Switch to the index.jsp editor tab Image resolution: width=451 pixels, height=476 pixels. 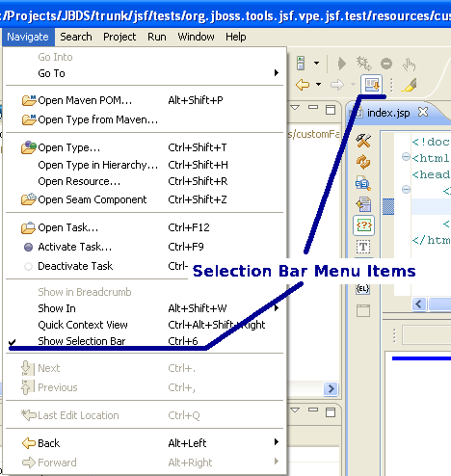[388, 113]
